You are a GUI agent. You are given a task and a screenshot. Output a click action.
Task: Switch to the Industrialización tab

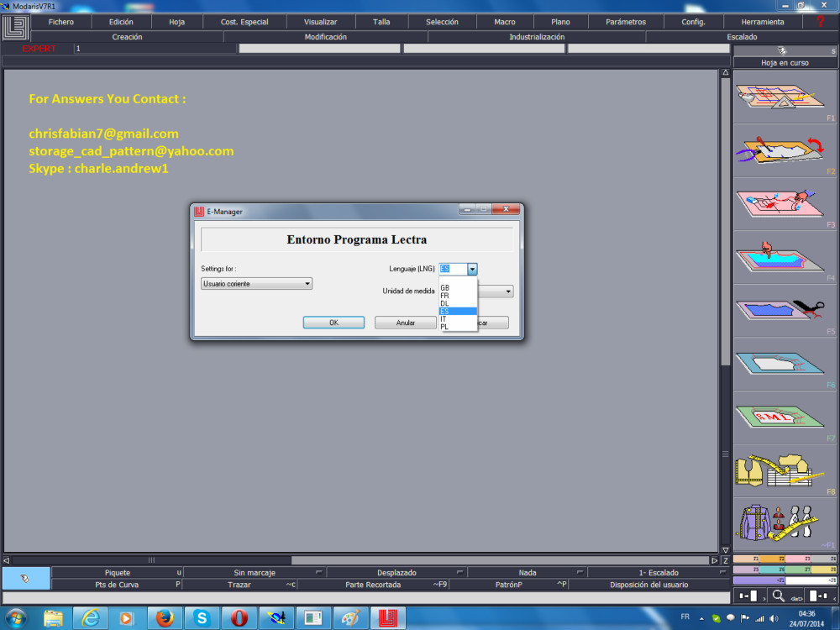(x=537, y=37)
